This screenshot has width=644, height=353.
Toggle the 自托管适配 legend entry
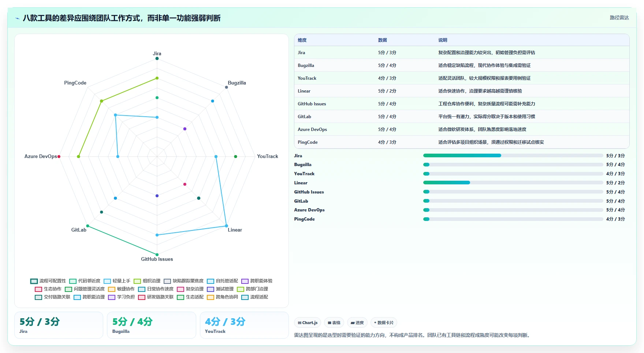(x=223, y=281)
